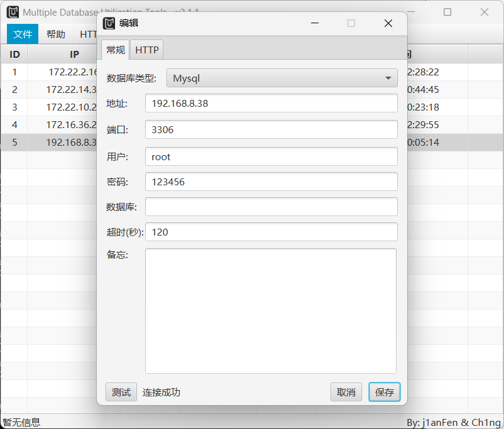Screen dimensions: 504x429
Task: Click the 取消 button
Action: tap(346, 392)
